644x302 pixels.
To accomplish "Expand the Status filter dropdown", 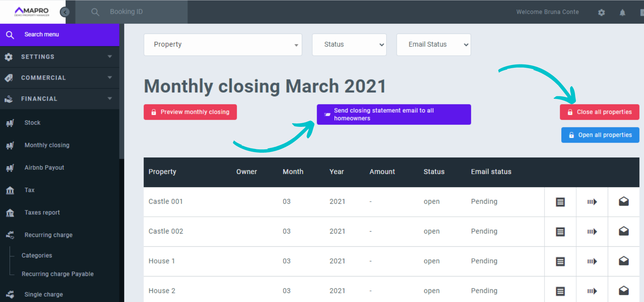I will (x=349, y=45).
